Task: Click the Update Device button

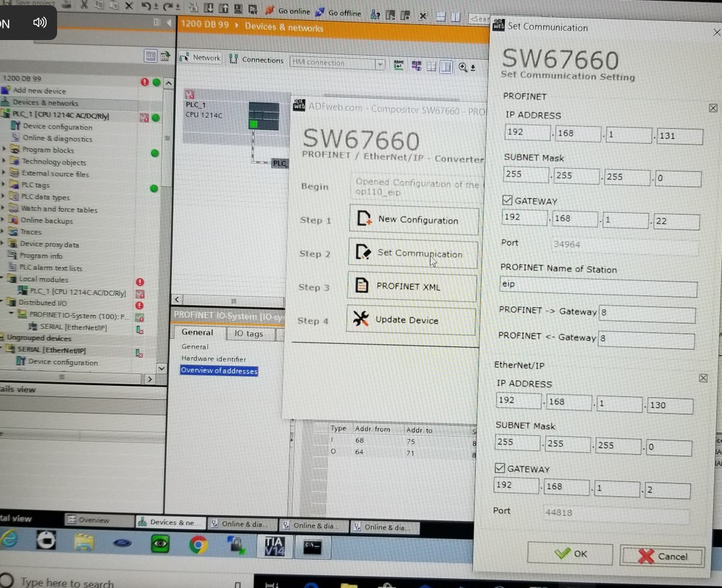Action: pos(411,320)
